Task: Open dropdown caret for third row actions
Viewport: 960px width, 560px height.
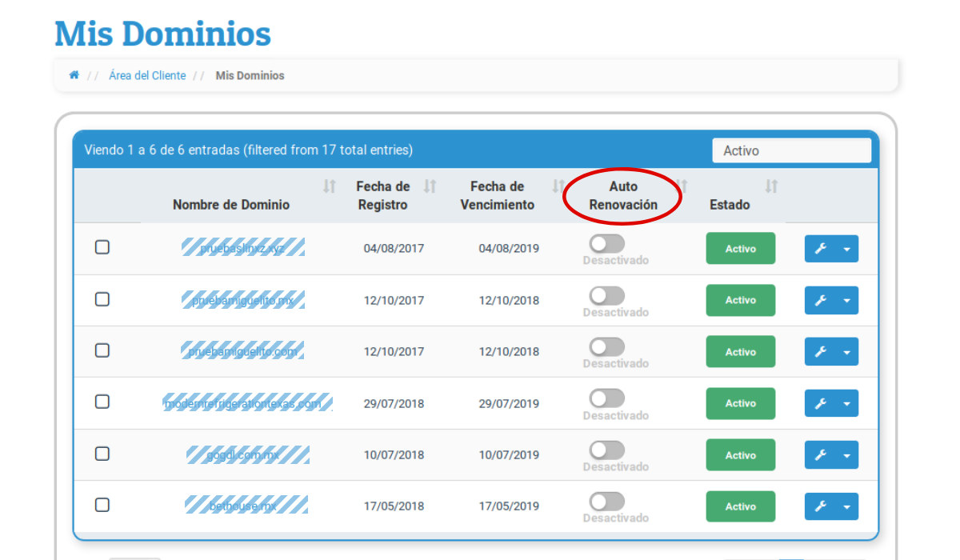Action: 846,352
